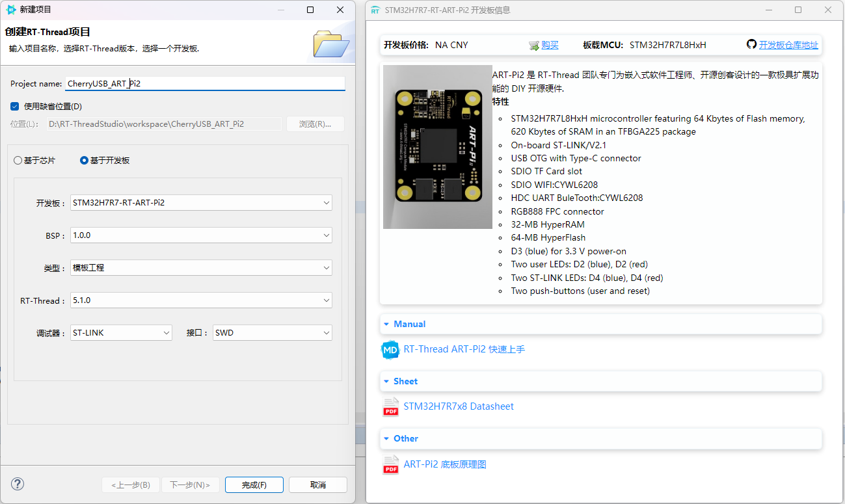Click the RT icon in board info title bar
This screenshot has height=504, width=845.
coord(375,10)
